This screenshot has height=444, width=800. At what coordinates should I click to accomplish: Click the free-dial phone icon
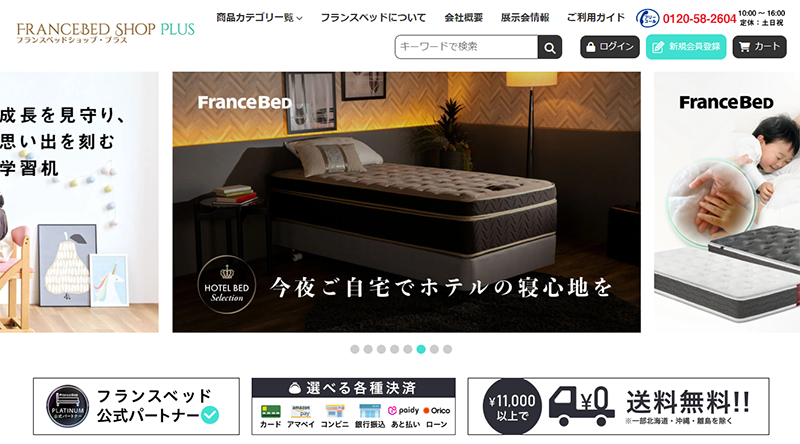coord(647,18)
